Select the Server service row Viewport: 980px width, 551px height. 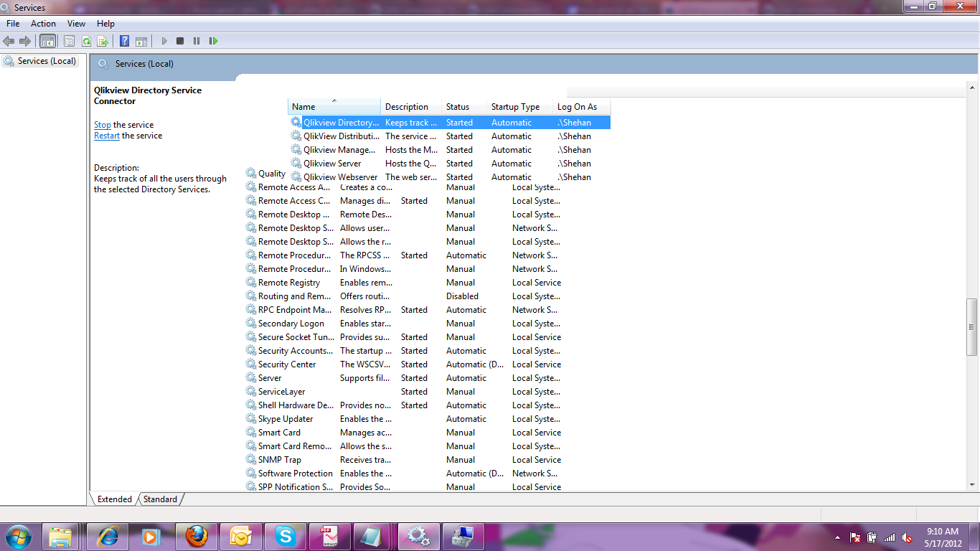click(403, 378)
